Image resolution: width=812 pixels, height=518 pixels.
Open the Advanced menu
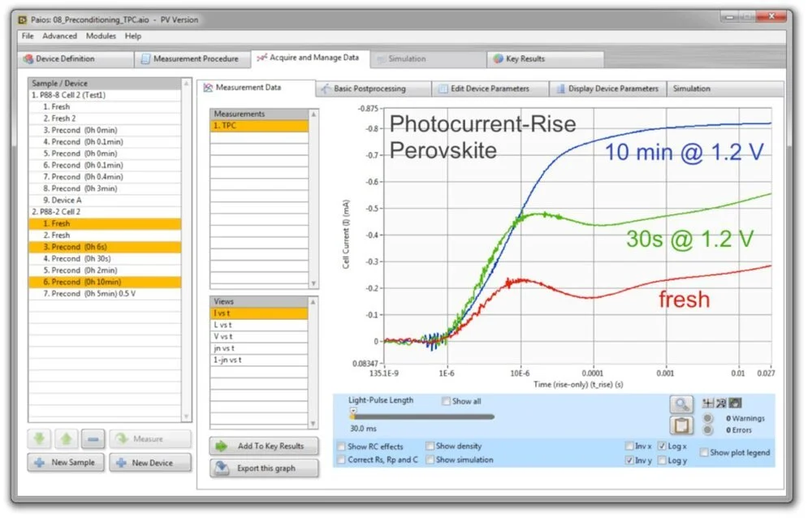click(59, 36)
